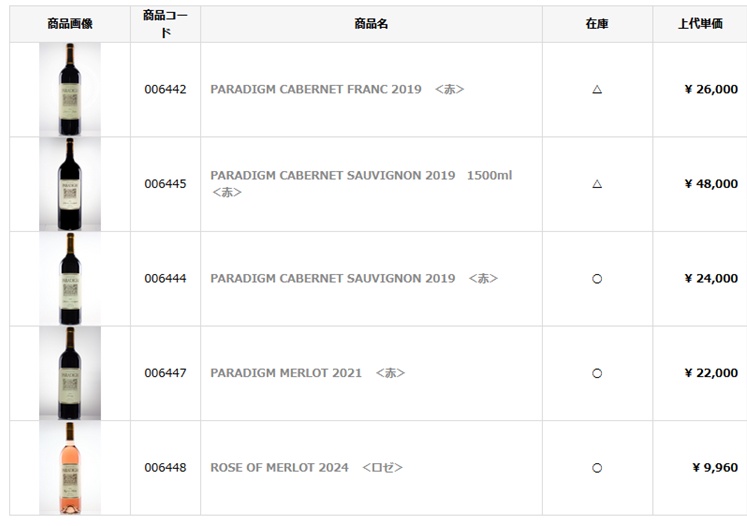747x526 pixels.
Task: Click the triangle stock icon for Cabernet Franc
Action: pyautogui.click(x=597, y=89)
